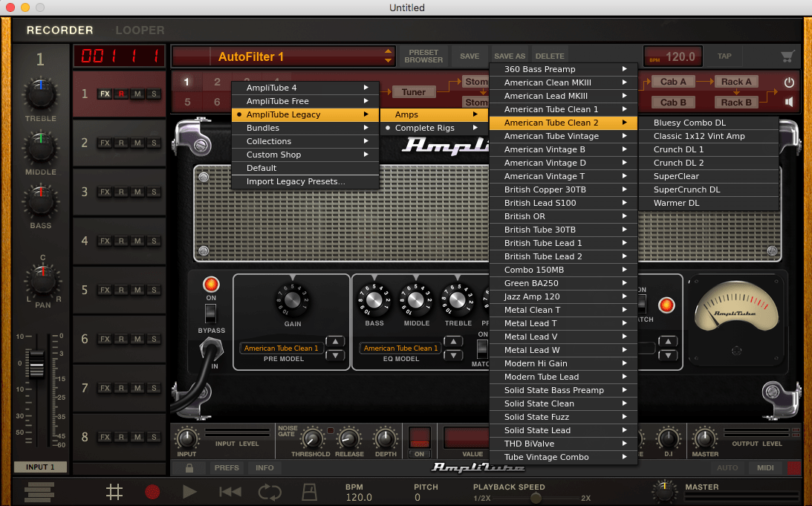The width and height of the screenshot is (812, 506).
Task: Click the amp BASS knob
Action: (x=374, y=300)
